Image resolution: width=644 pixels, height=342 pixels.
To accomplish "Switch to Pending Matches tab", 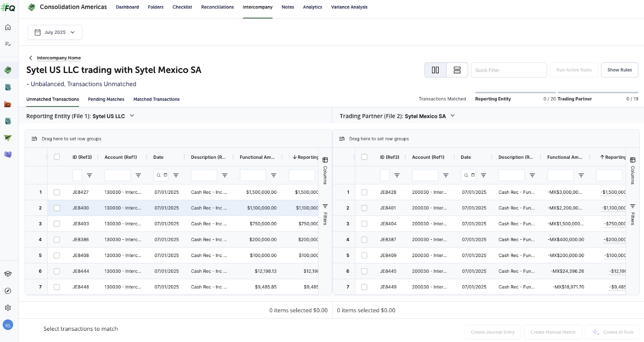I will 106,99.
